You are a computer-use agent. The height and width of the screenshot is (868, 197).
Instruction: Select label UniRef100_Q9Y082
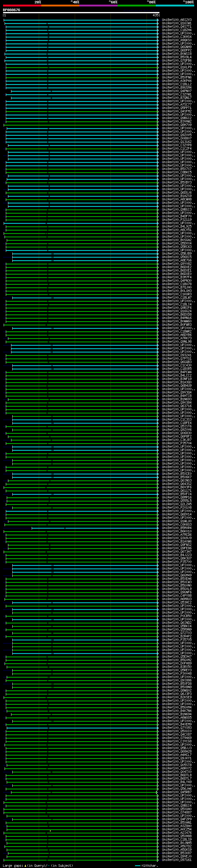tap(177, 264)
